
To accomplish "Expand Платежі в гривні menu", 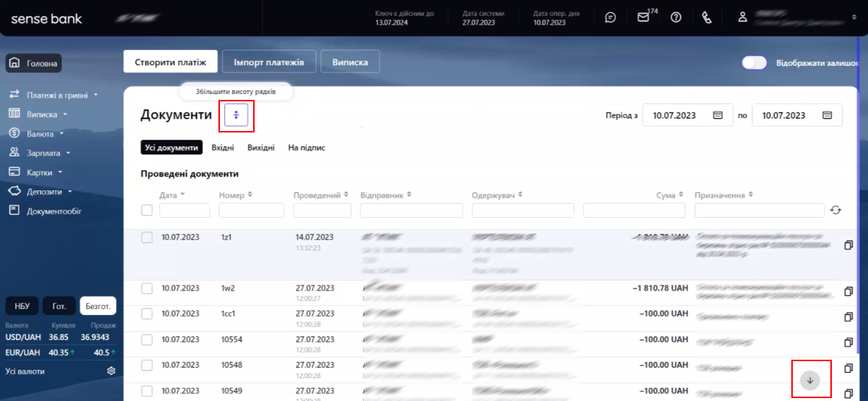I will (x=53, y=95).
